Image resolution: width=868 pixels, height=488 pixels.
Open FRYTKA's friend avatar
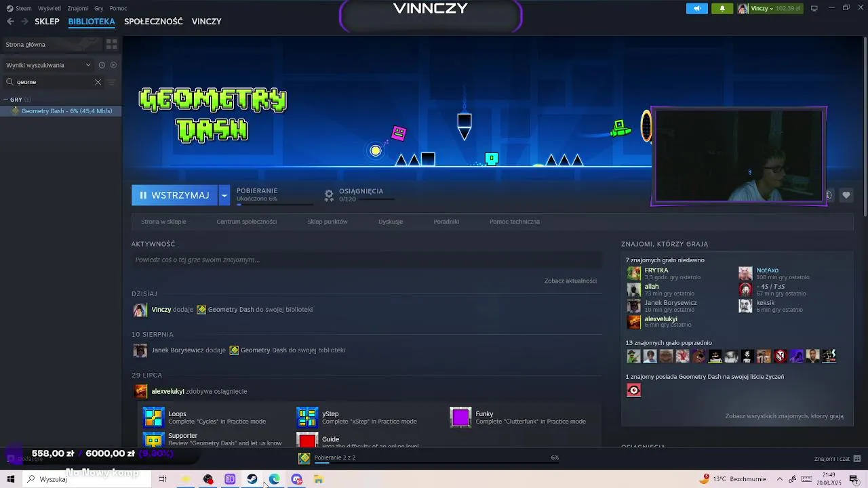click(x=633, y=274)
